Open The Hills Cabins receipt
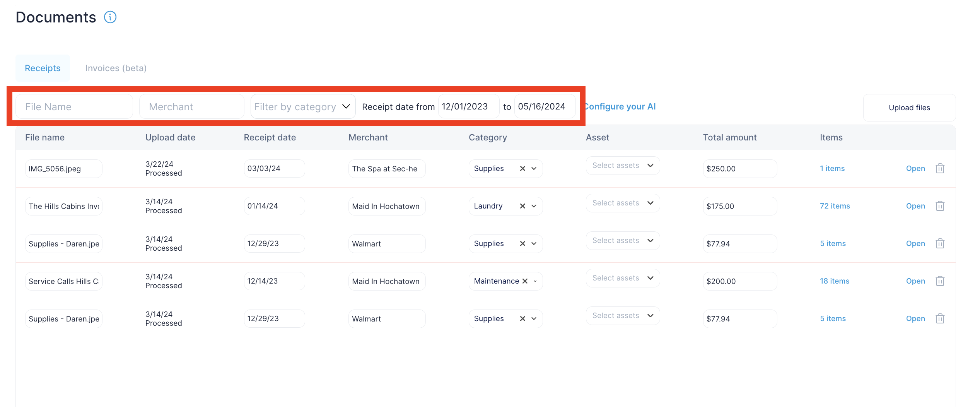 [x=915, y=206]
